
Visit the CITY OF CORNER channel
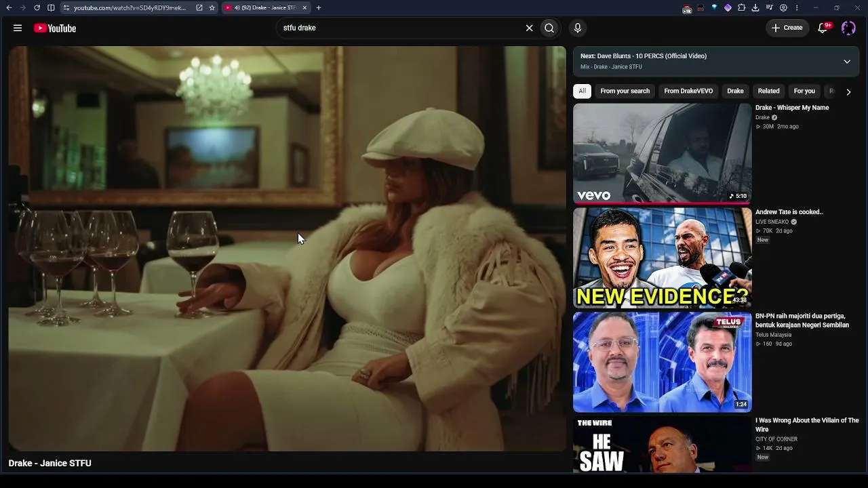click(x=776, y=439)
